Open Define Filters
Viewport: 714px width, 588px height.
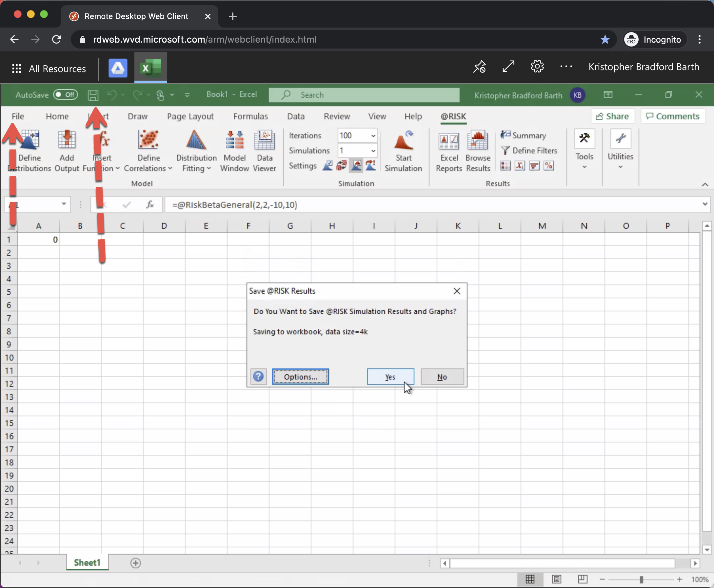(x=529, y=150)
